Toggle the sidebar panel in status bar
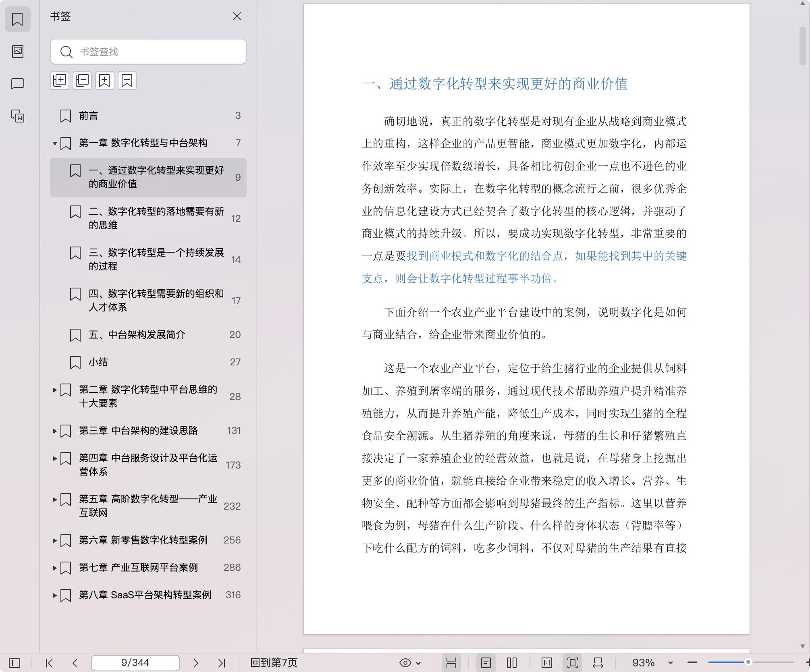The height and width of the screenshot is (672, 810). tap(15, 663)
